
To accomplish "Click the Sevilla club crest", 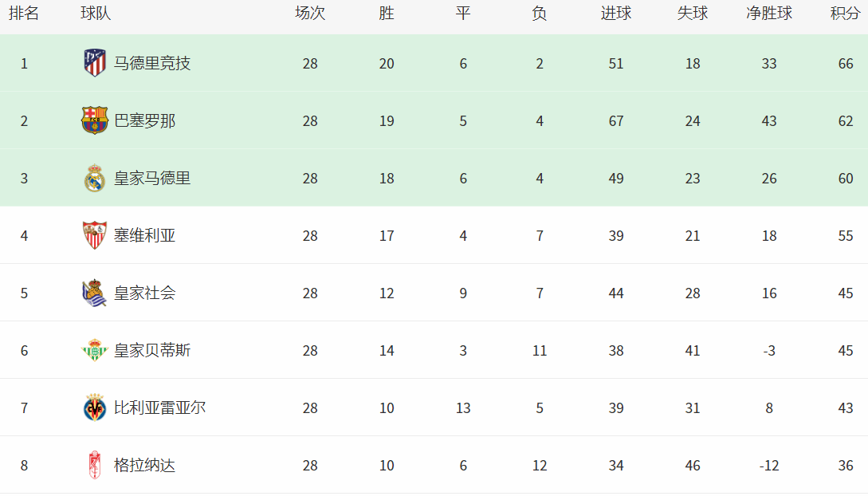I will click(x=95, y=235).
